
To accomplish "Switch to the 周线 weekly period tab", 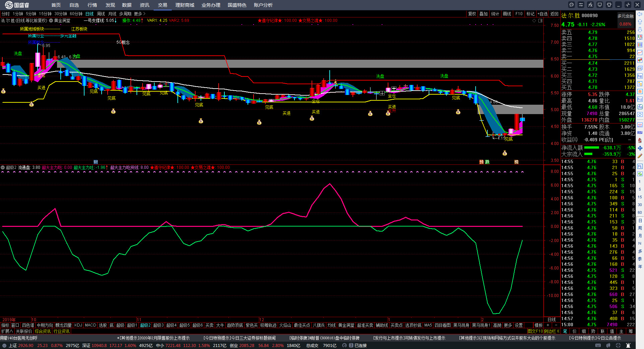I will pos(101,14).
